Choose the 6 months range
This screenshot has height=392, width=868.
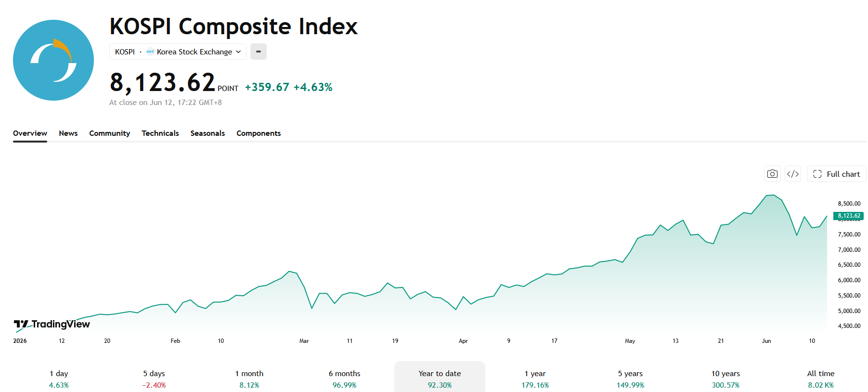[x=345, y=379]
